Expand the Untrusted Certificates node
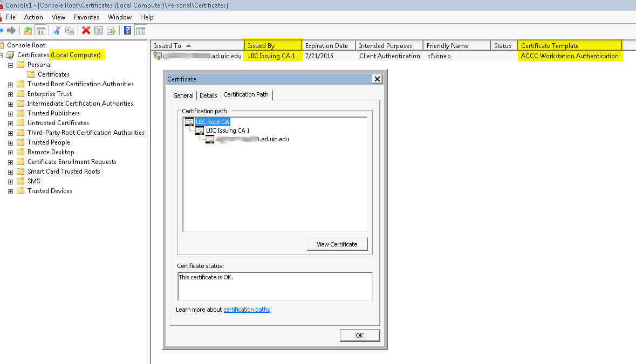This screenshot has width=636, height=364. coord(11,123)
